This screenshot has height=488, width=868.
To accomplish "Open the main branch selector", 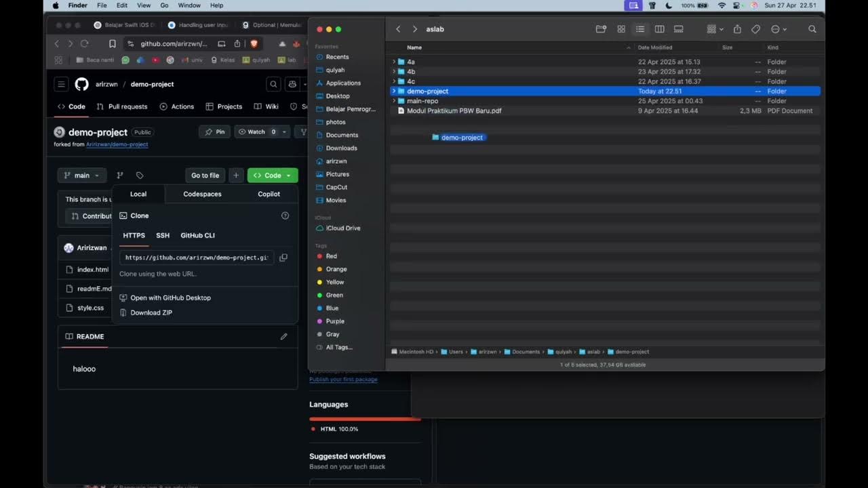I will (x=81, y=176).
